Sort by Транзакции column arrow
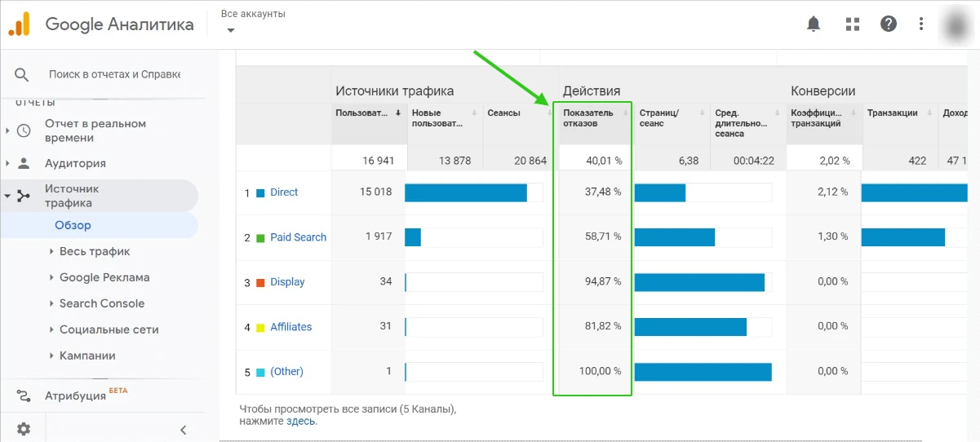Screen dimensions: 980x442 (930, 113)
